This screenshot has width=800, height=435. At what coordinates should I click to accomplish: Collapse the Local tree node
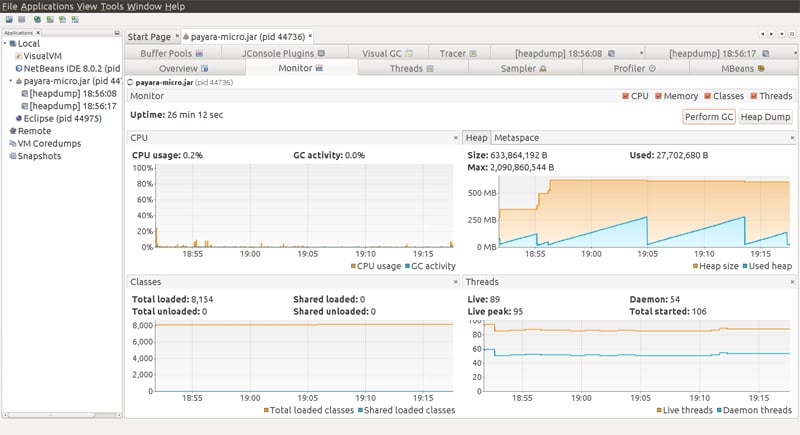click(x=4, y=44)
